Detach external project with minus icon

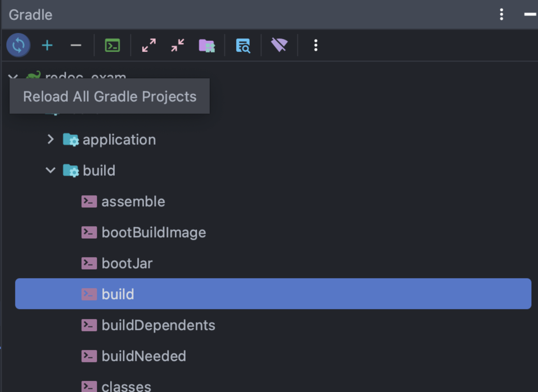pos(76,45)
